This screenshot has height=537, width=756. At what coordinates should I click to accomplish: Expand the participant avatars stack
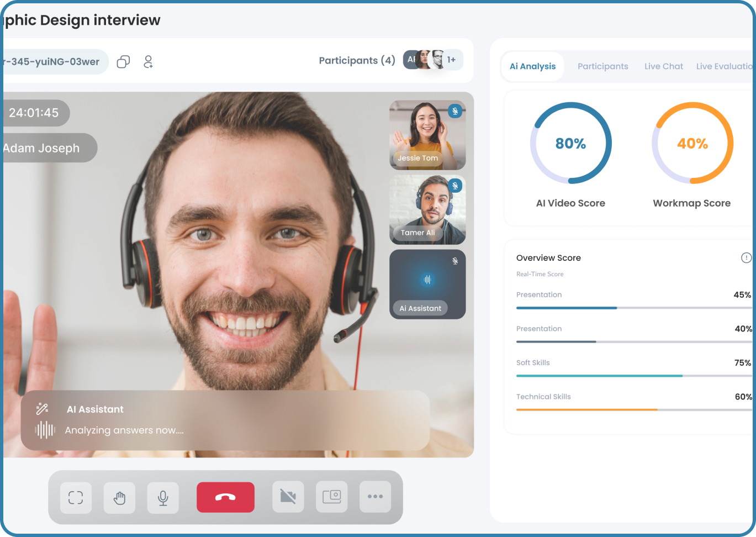coord(424,60)
